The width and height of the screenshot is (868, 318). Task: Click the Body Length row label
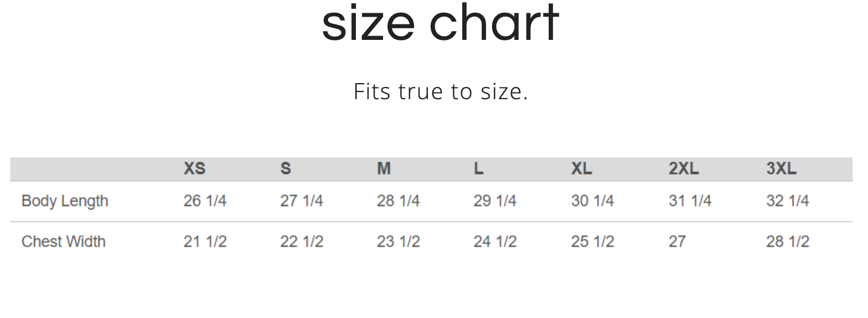tap(65, 201)
